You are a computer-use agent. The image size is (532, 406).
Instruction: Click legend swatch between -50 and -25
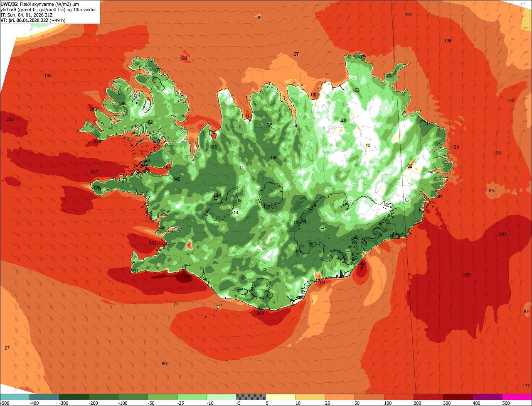pyautogui.click(x=162, y=397)
